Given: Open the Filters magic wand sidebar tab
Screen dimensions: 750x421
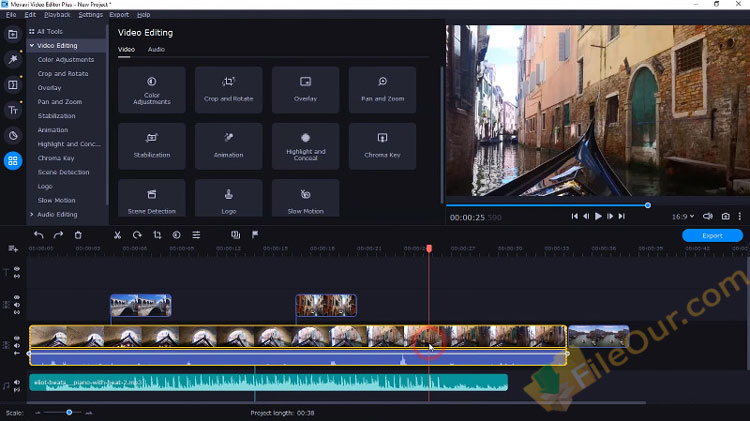Looking at the screenshot, I should coord(13,59).
